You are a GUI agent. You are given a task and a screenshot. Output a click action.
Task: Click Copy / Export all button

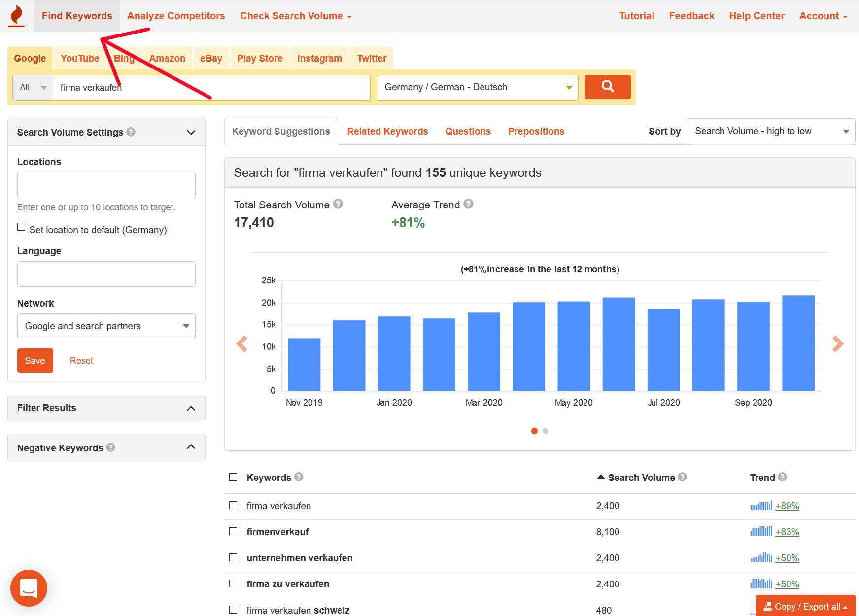pos(806,606)
